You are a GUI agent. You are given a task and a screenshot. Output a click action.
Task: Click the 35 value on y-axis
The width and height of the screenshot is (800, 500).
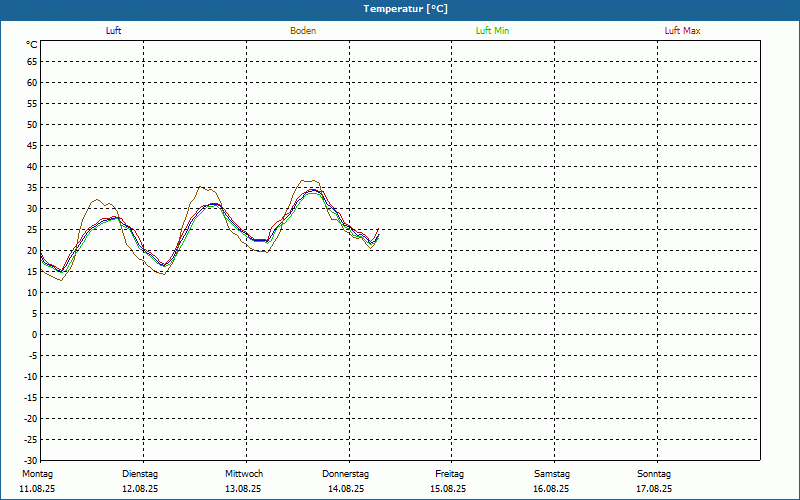click(32, 188)
